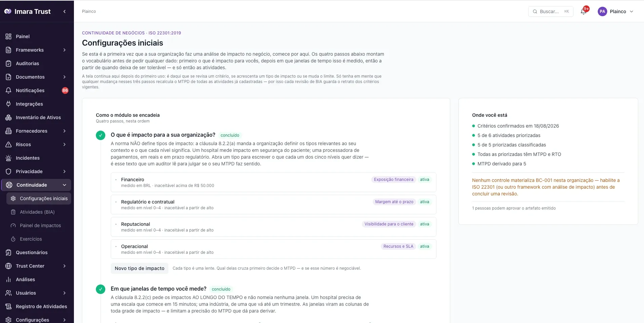Expand the Usuários submenu chevron
Image resolution: width=644 pixels, height=323 pixels.
64,293
